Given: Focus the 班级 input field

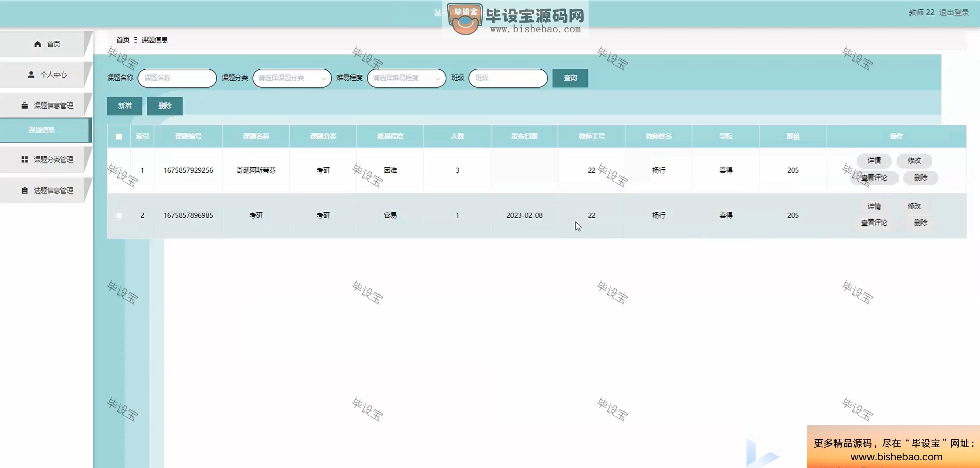Looking at the screenshot, I should coord(508,78).
